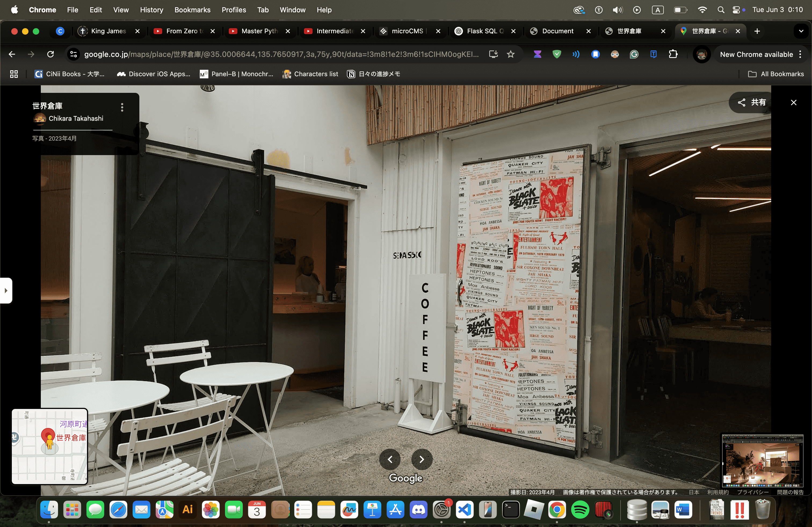Open the Spotify app in the Dock
The width and height of the screenshot is (812, 527).
click(x=580, y=510)
